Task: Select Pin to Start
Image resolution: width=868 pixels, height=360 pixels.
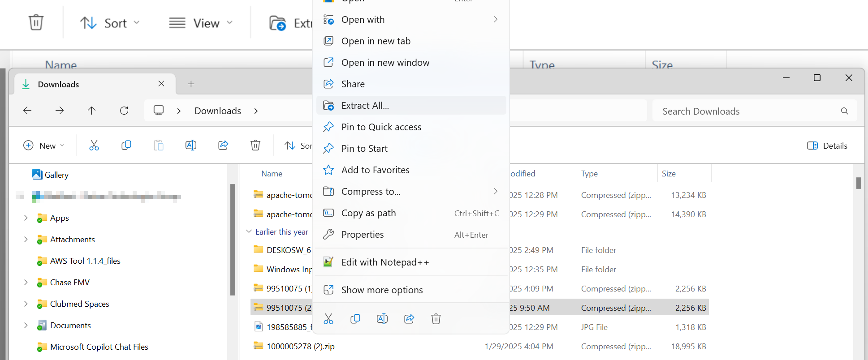Action: tap(411, 148)
